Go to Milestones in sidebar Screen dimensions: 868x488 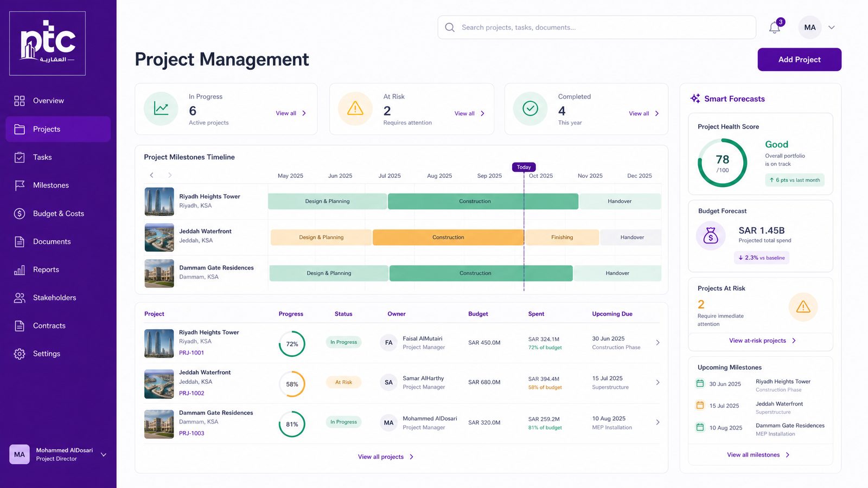[x=58, y=185]
